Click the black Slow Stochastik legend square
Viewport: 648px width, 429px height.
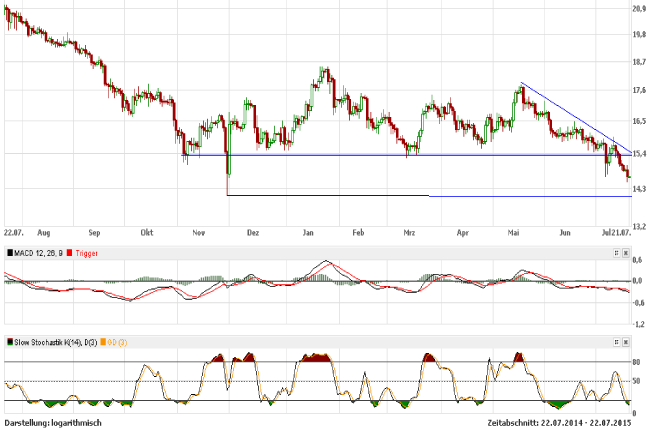click(10, 342)
